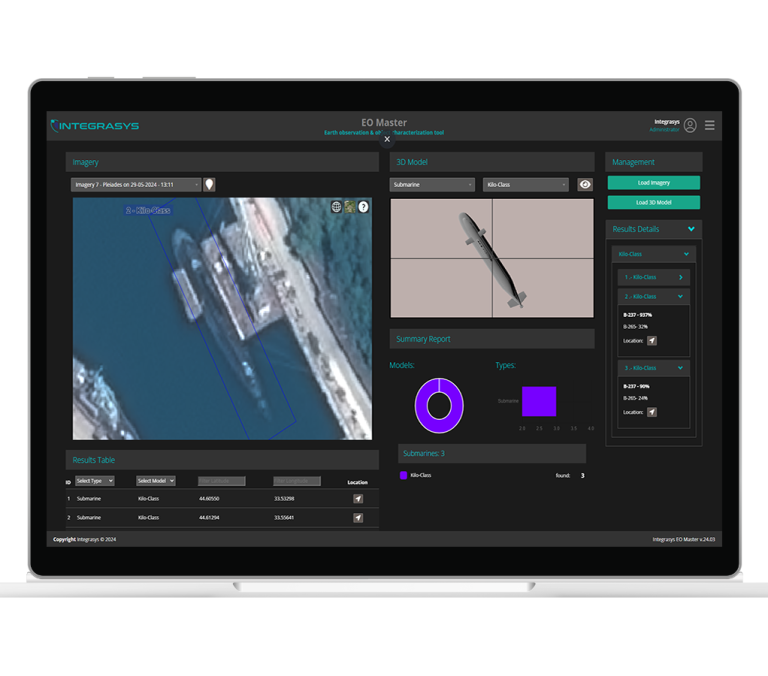768x676 pixels.
Task: Collapse the Results Details panel
Action: coord(690,229)
